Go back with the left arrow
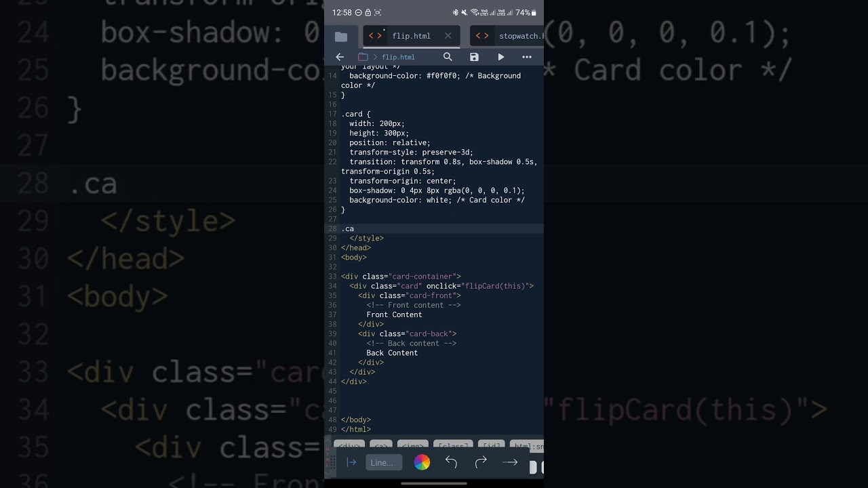Image resolution: width=868 pixels, height=488 pixels. tap(340, 57)
